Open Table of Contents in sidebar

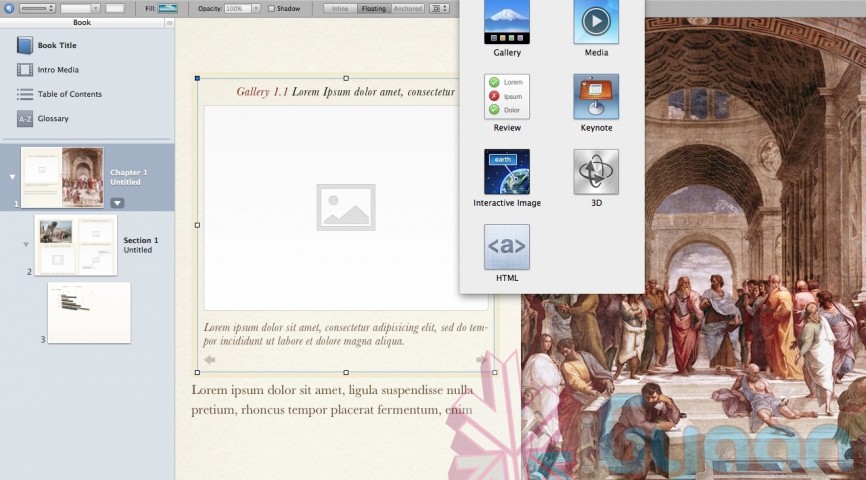tap(25, 94)
